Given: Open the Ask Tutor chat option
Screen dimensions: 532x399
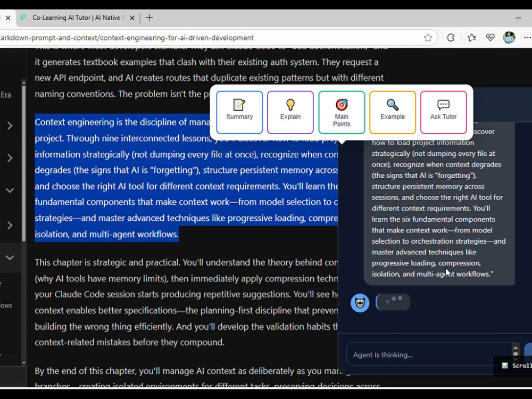Looking at the screenshot, I should (x=444, y=112).
